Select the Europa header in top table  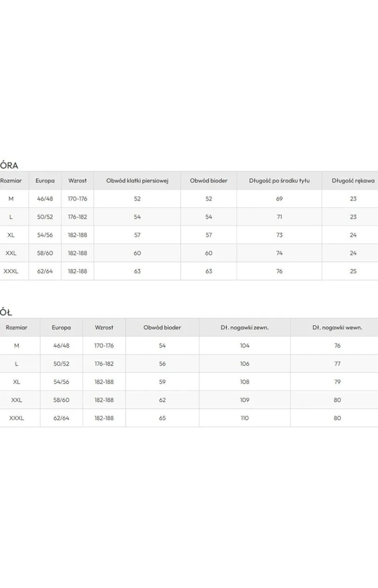tap(45, 181)
